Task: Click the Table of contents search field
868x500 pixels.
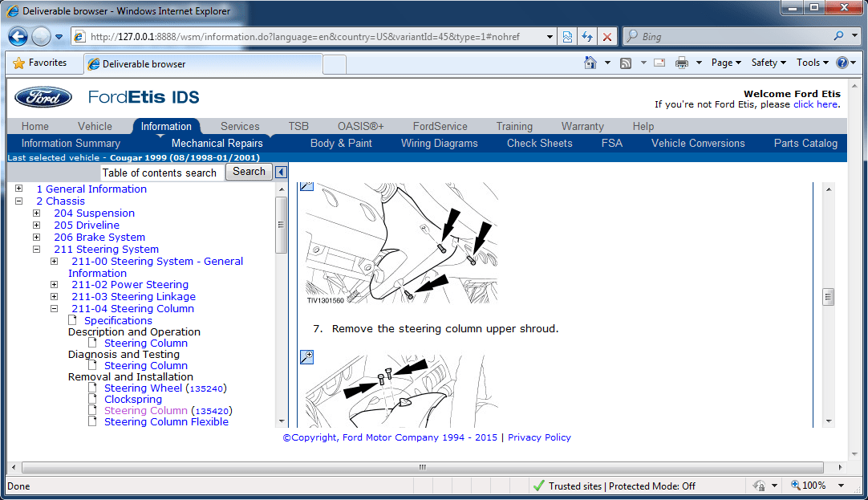Action: pyautogui.click(x=161, y=173)
